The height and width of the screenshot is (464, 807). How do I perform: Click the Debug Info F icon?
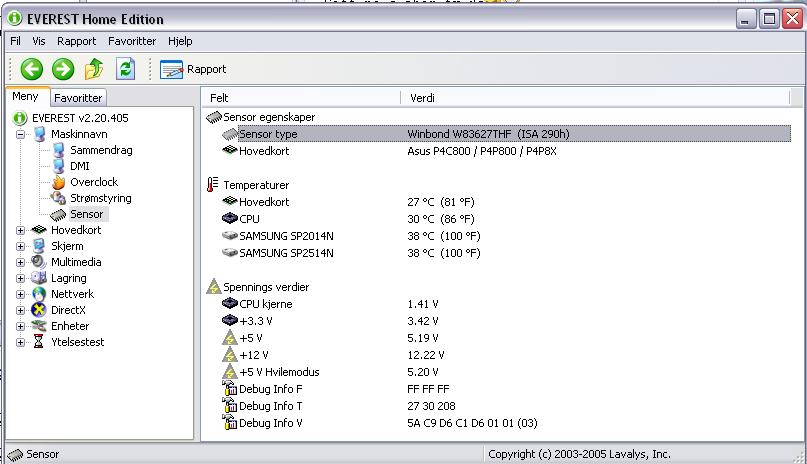click(230, 388)
